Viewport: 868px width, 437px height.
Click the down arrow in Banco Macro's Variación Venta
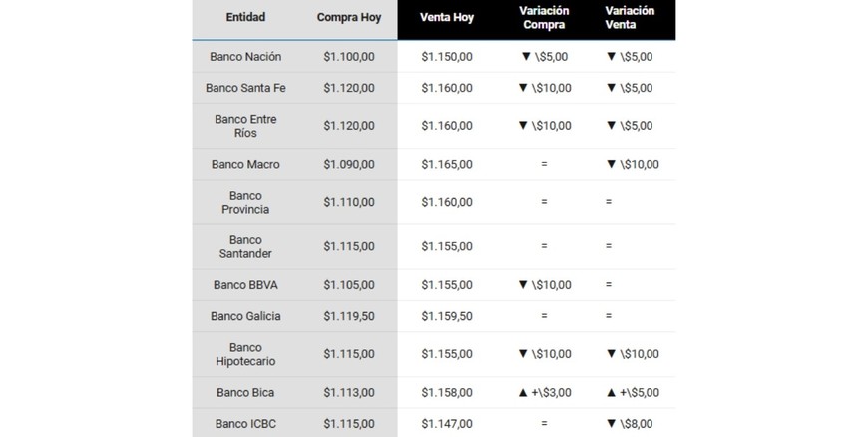click(611, 164)
